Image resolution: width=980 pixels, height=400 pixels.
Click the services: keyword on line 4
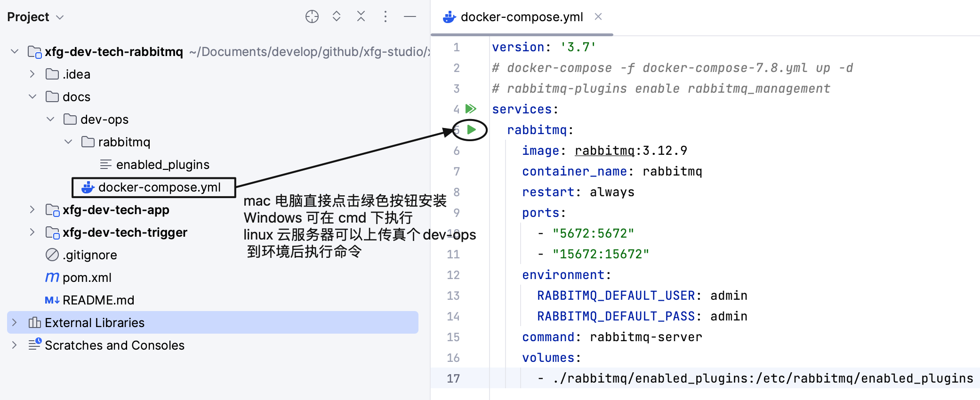pos(525,109)
